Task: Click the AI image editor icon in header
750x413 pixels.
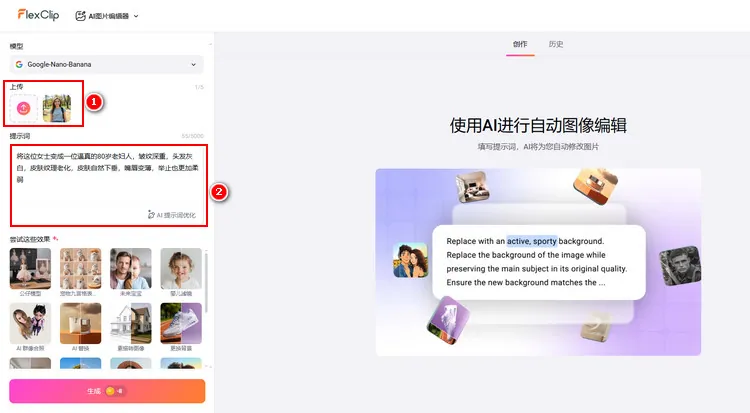Action: click(x=80, y=16)
